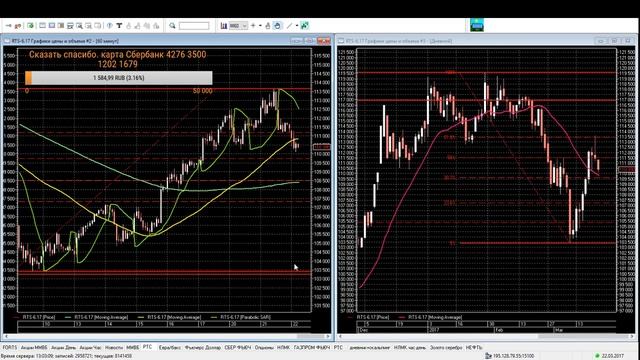Select the ММВБ tab
The image size is (640, 360).
point(133,347)
